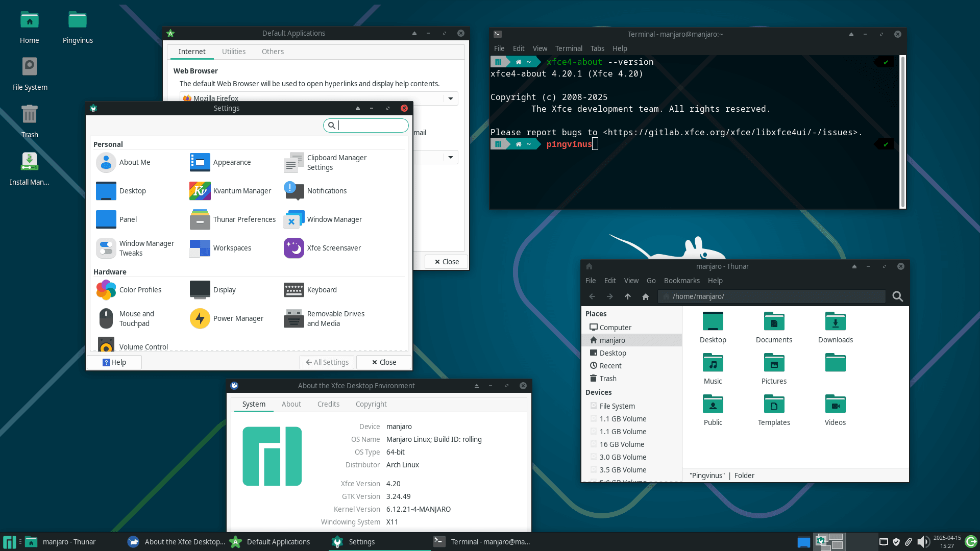Click Close button in Default Applications

point(447,262)
